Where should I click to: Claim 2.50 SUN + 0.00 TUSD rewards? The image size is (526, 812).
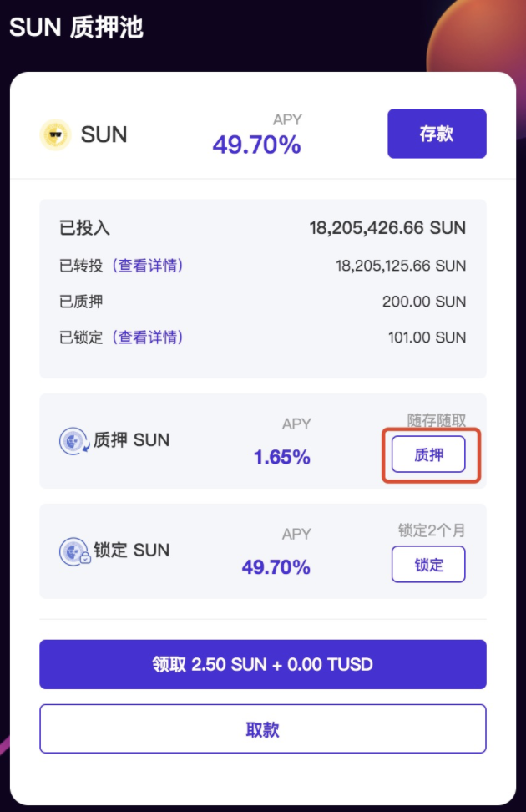point(263,664)
